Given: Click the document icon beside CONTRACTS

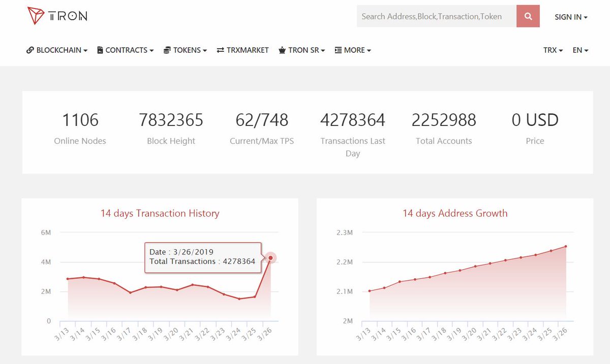Looking at the screenshot, I should [100, 50].
